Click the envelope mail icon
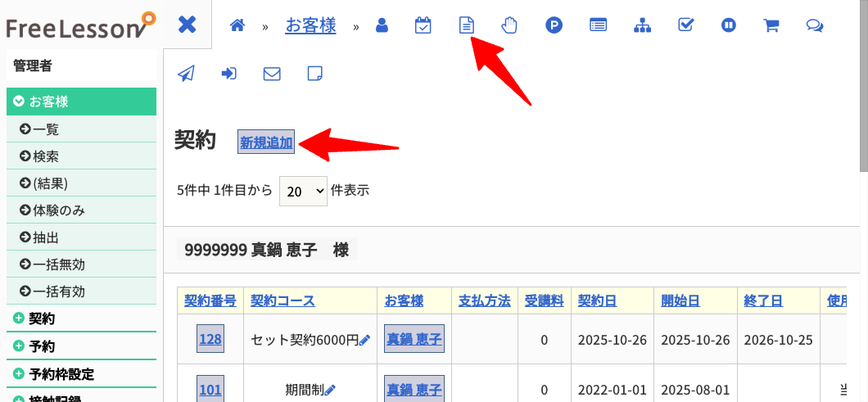Viewport: 868px width, 402px height. click(x=272, y=74)
